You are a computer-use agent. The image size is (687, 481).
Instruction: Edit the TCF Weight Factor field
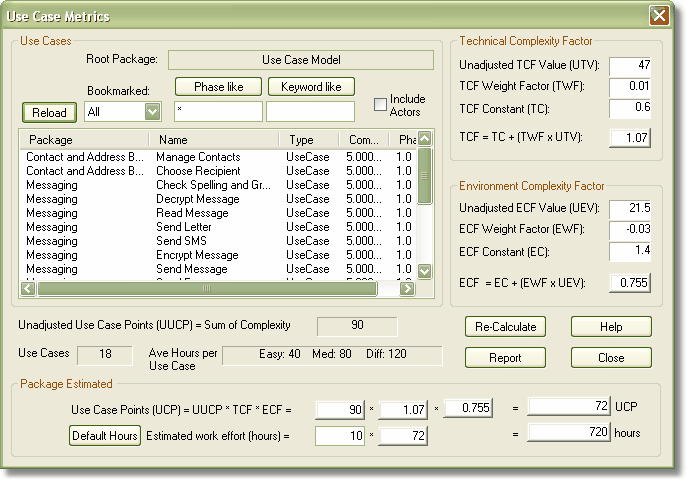tap(630, 86)
